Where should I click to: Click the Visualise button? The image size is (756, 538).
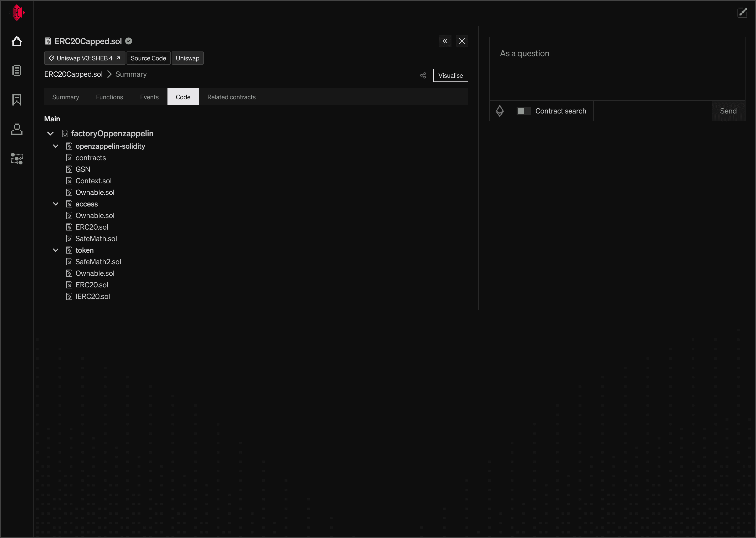coord(450,76)
